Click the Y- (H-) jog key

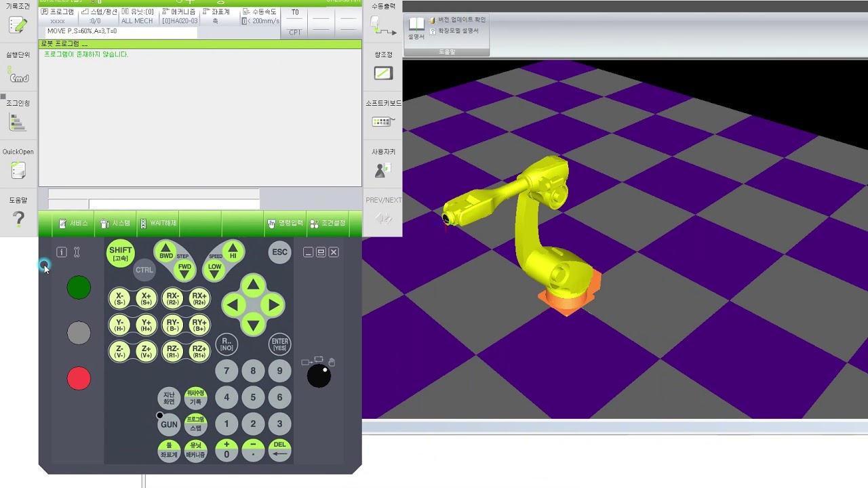pyautogui.click(x=120, y=325)
